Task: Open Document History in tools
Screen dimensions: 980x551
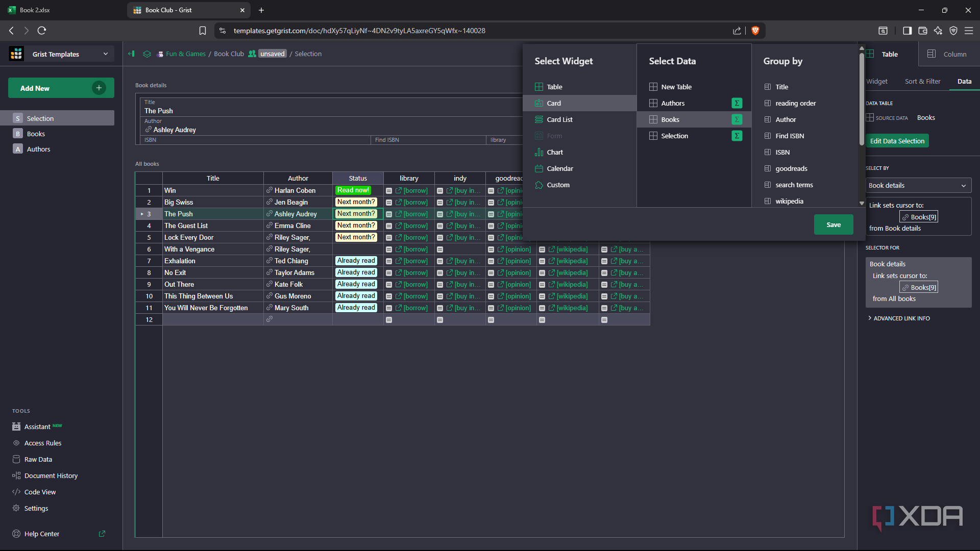Action: point(51,475)
